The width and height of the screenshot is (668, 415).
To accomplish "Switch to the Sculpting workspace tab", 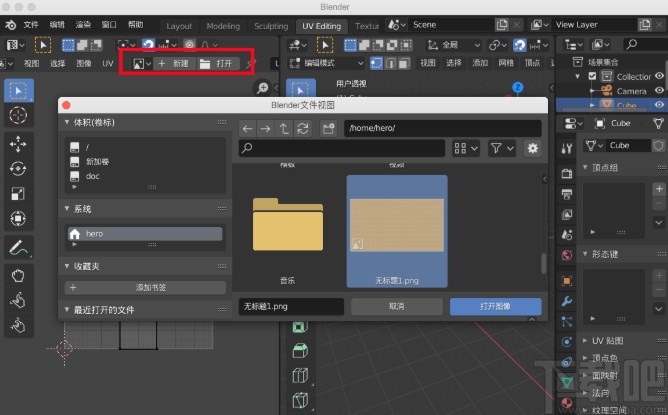I will point(271,26).
